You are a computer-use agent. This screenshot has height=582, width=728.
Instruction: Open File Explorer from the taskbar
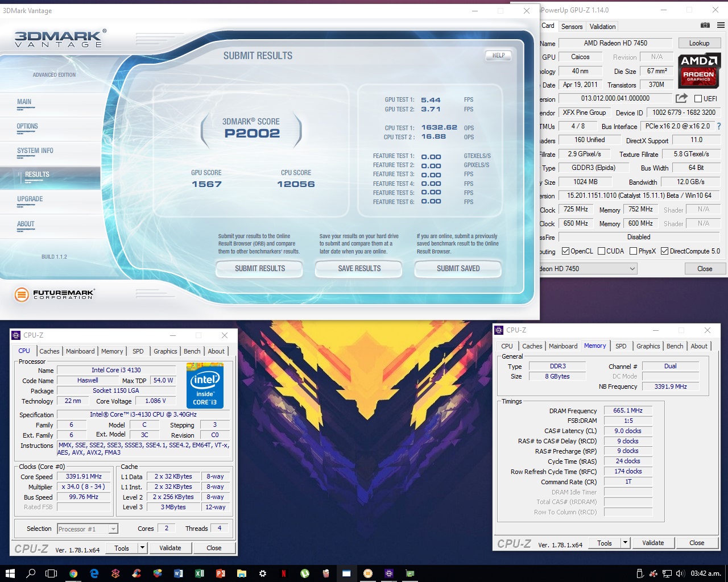pyautogui.click(x=241, y=573)
